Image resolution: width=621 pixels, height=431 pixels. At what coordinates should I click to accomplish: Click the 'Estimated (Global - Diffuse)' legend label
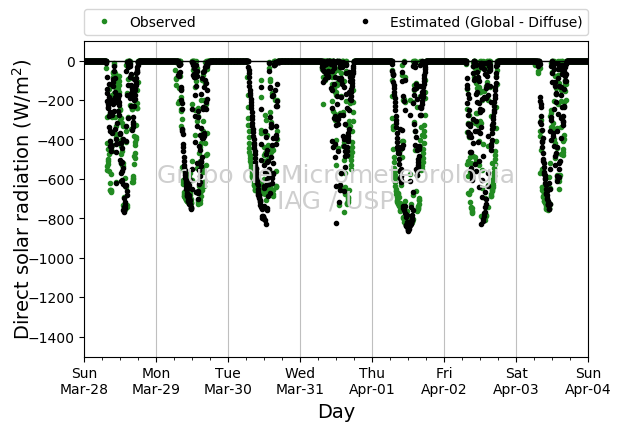[x=486, y=22]
